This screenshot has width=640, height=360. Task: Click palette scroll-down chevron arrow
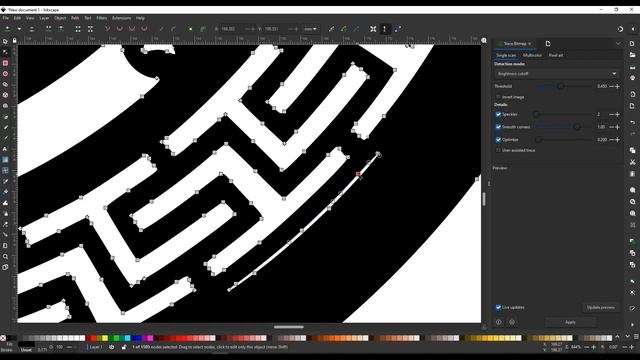coord(628,337)
